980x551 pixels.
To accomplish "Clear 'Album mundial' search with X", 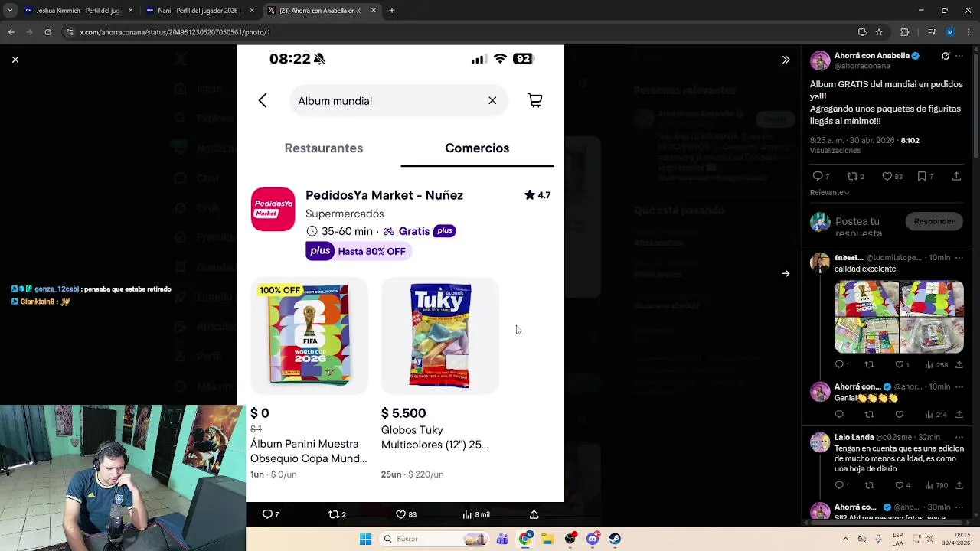I will pos(492,100).
